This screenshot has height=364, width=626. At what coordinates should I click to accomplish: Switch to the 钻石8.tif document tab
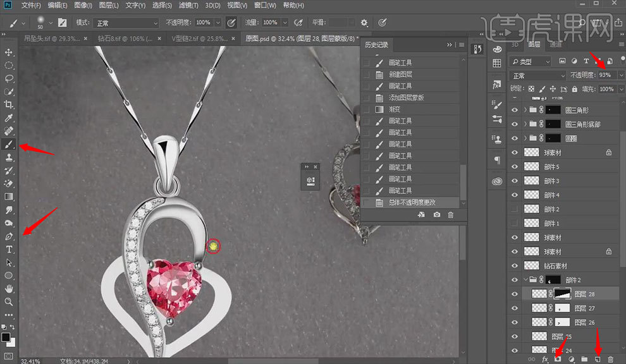125,39
